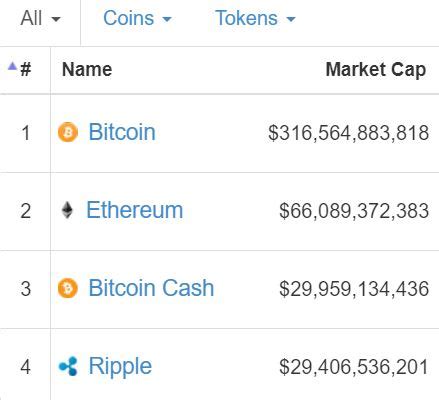This screenshot has height=400, width=439.
Task: Click the Ripple logo icon
Action: pos(68,366)
